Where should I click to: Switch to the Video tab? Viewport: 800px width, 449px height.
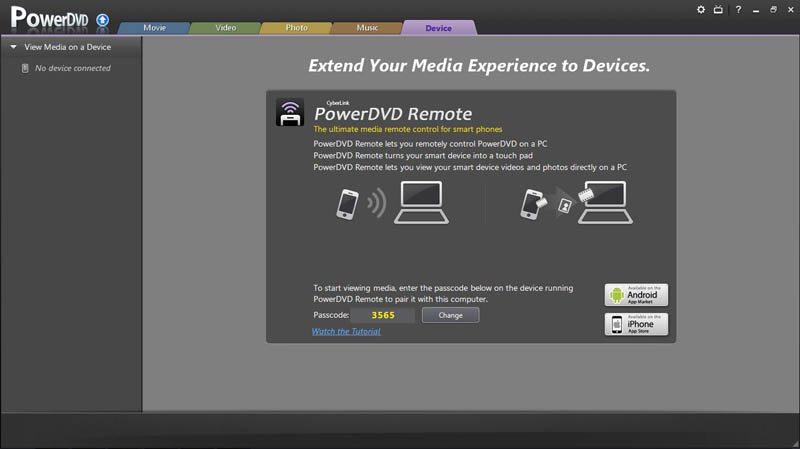[226, 28]
